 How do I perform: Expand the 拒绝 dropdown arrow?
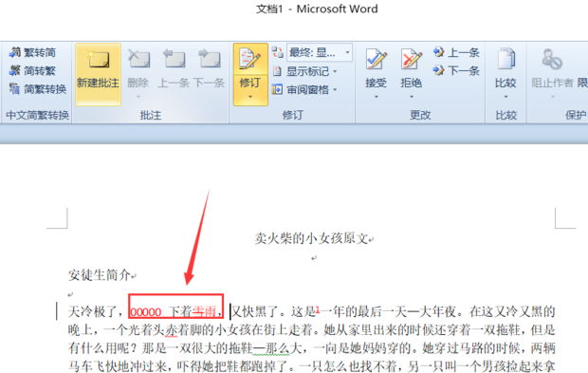click(412, 97)
